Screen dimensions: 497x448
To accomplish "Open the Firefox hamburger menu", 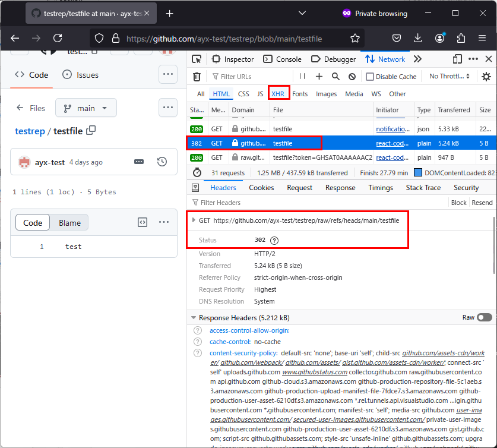I will click(482, 39).
